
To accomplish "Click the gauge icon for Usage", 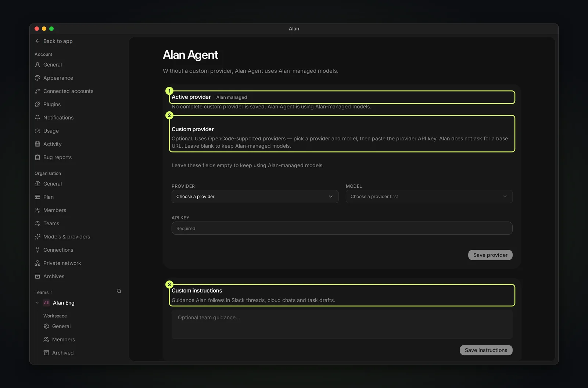I will tap(37, 131).
